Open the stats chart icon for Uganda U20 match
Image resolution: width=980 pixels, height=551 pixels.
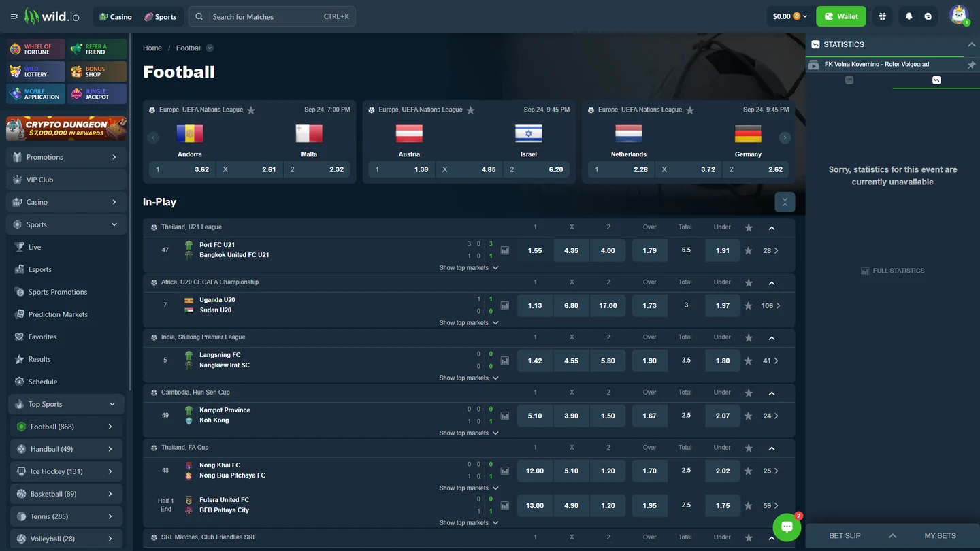pos(505,305)
